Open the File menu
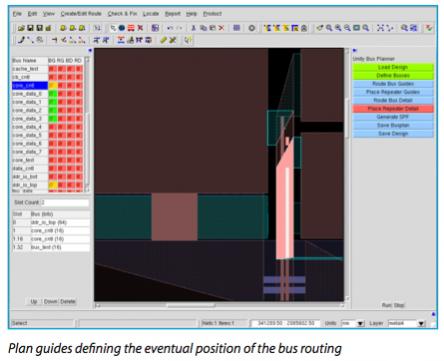The image size is (444, 361). pyautogui.click(x=17, y=14)
